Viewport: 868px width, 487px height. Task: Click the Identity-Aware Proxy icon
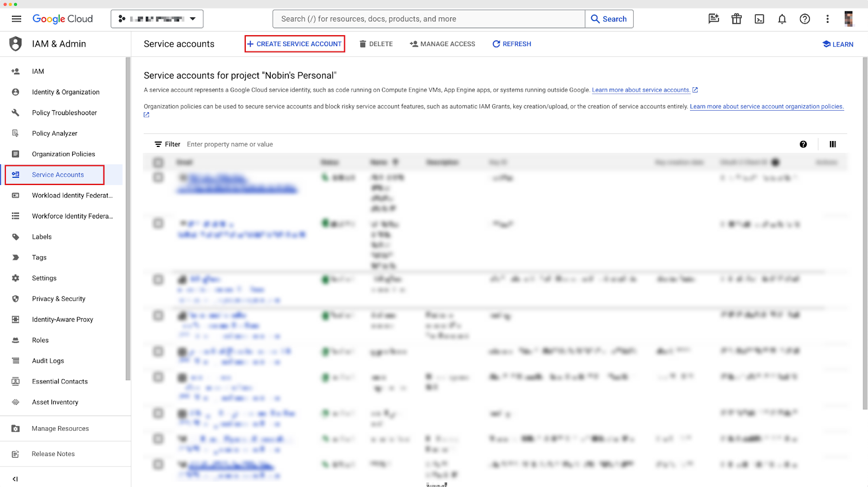pos(16,319)
